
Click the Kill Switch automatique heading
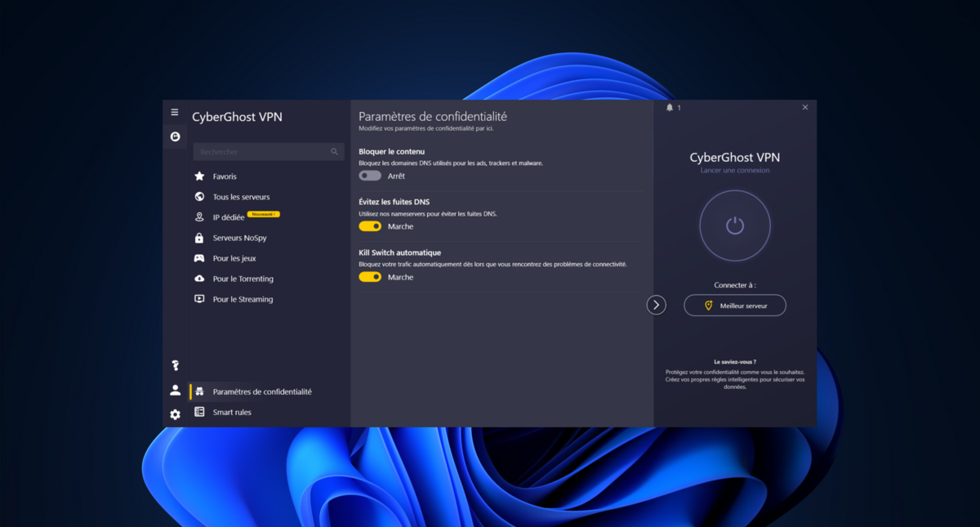[400, 252]
